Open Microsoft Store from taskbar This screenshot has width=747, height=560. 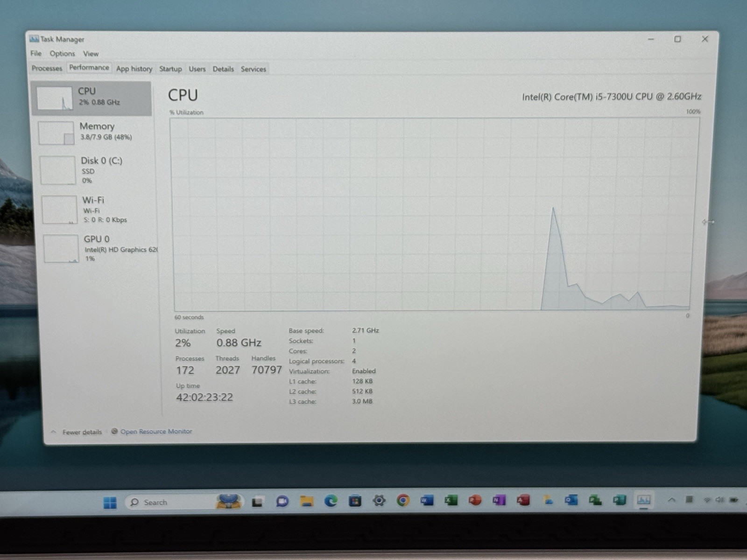click(x=355, y=501)
